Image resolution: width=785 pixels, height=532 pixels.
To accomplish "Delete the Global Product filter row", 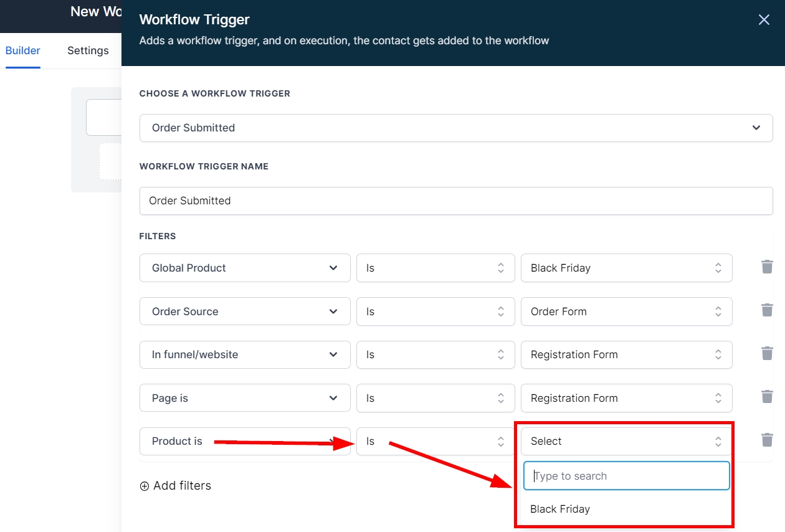I will [767, 267].
